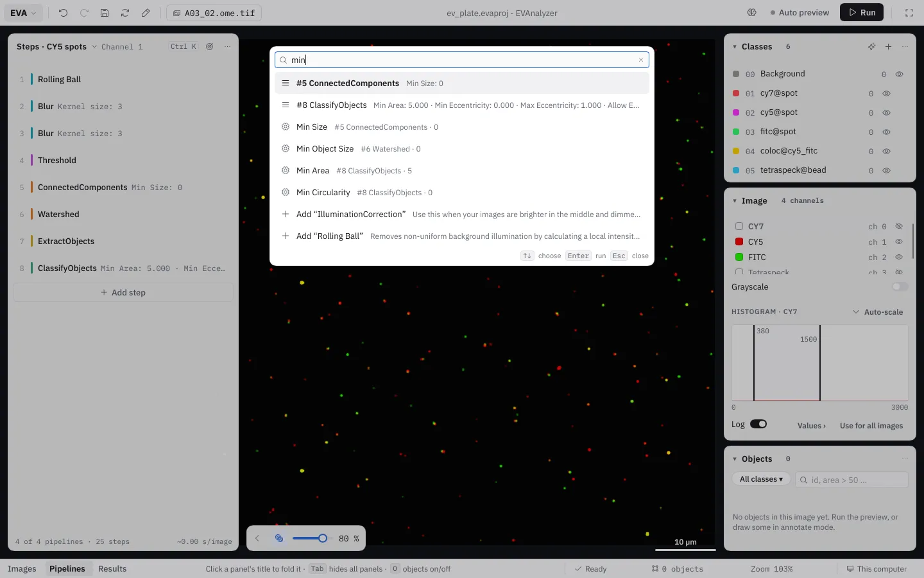
Task: Click the save icon in top toolbar
Action: (x=105, y=13)
